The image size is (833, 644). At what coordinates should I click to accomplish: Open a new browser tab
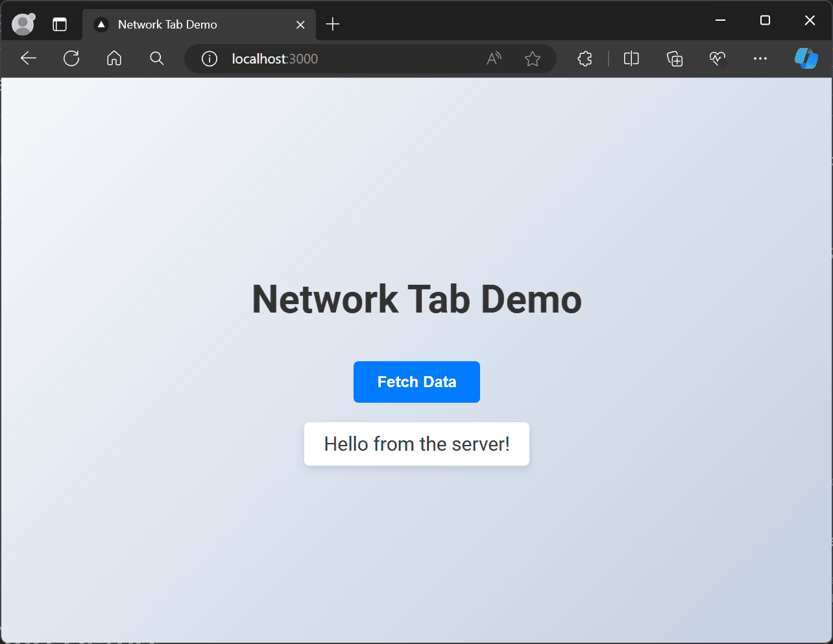click(332, 24)
